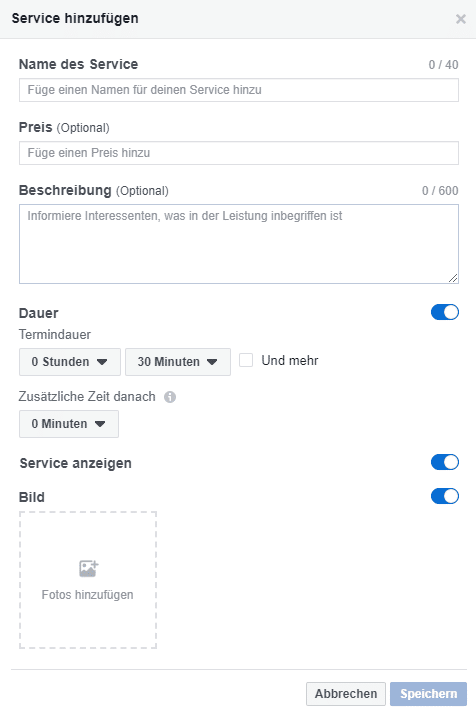
Task: Click the info icon beside Zusätzliche Zeit danach
Action: point(170,397)
